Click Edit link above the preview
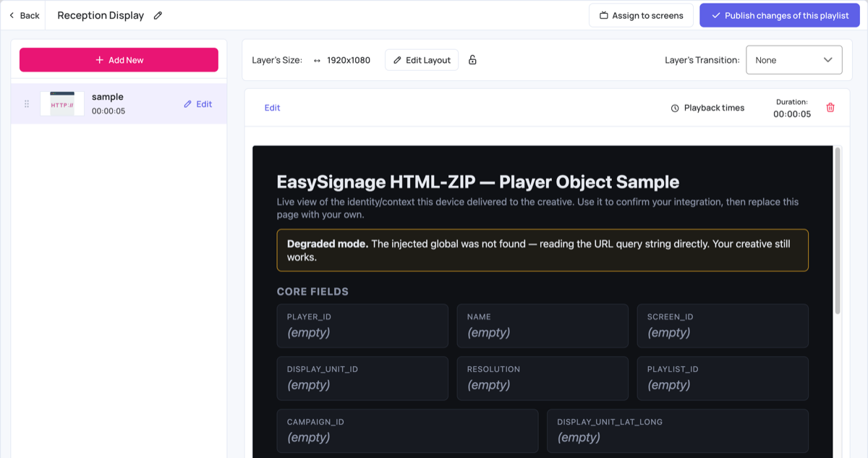Image resolution: width=868 pixels, height=458 pixels. pos(272,108)
